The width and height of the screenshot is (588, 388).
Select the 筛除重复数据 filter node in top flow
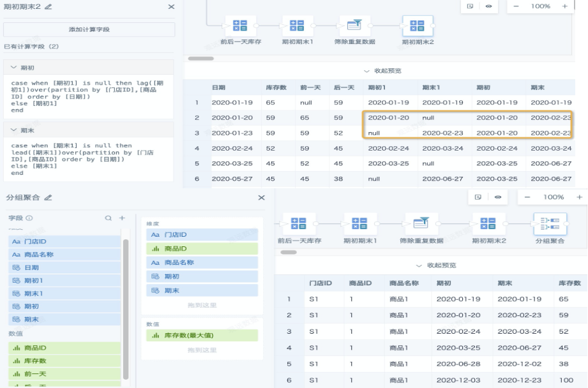click(354, 26)
